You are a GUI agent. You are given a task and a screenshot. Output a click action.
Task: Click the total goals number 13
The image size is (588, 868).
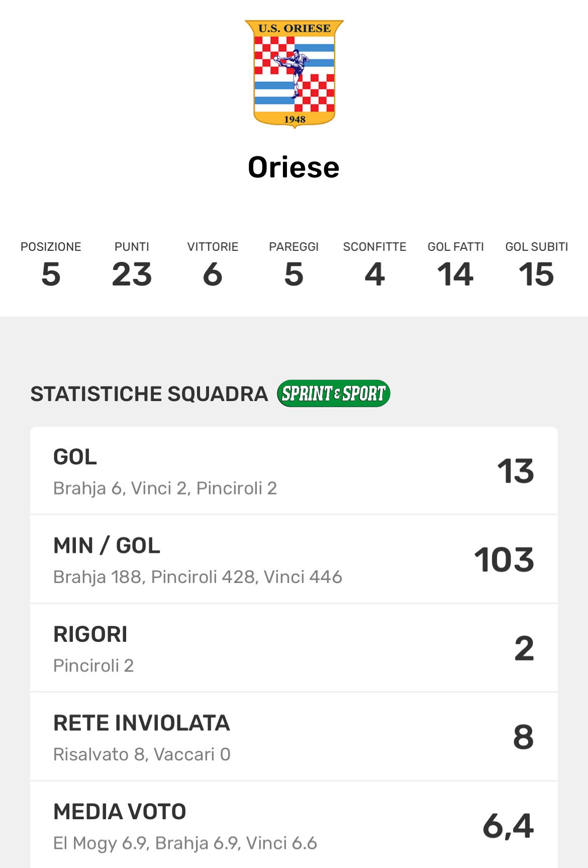pyautogui.click(x=515, y=471)
